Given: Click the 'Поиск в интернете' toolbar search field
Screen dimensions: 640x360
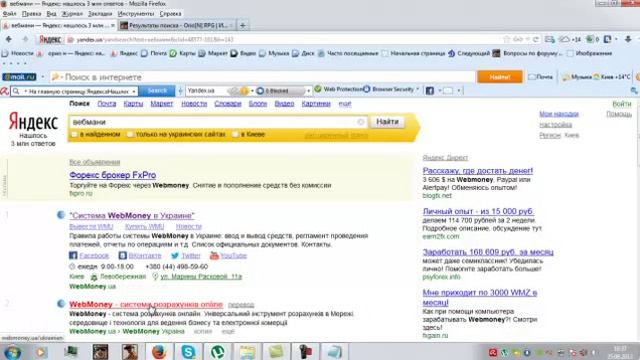Looking at the screenshot, I should [262, 77].
